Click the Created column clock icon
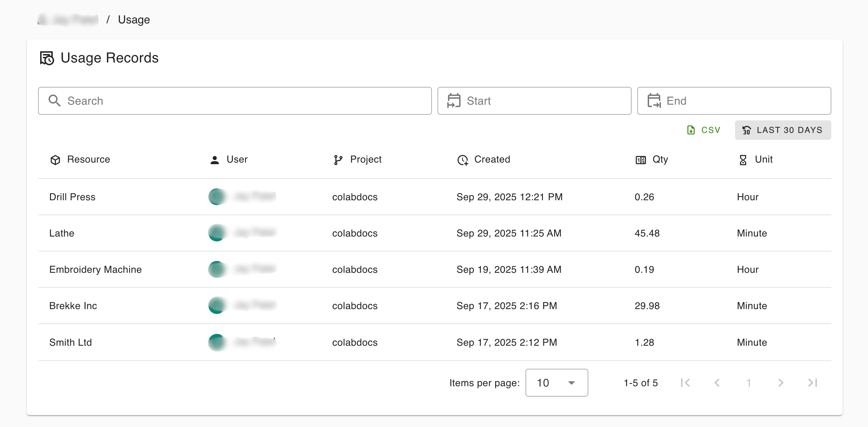 pos(463,160)
